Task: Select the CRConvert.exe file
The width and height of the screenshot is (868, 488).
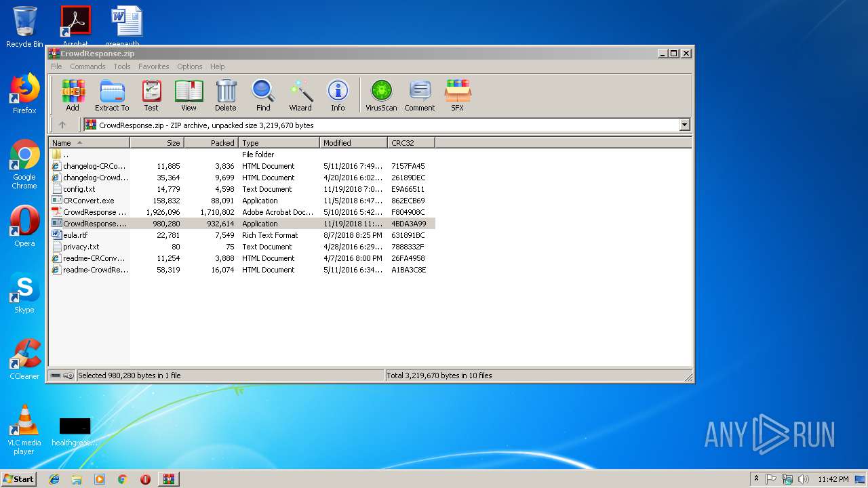Action: 242,201
